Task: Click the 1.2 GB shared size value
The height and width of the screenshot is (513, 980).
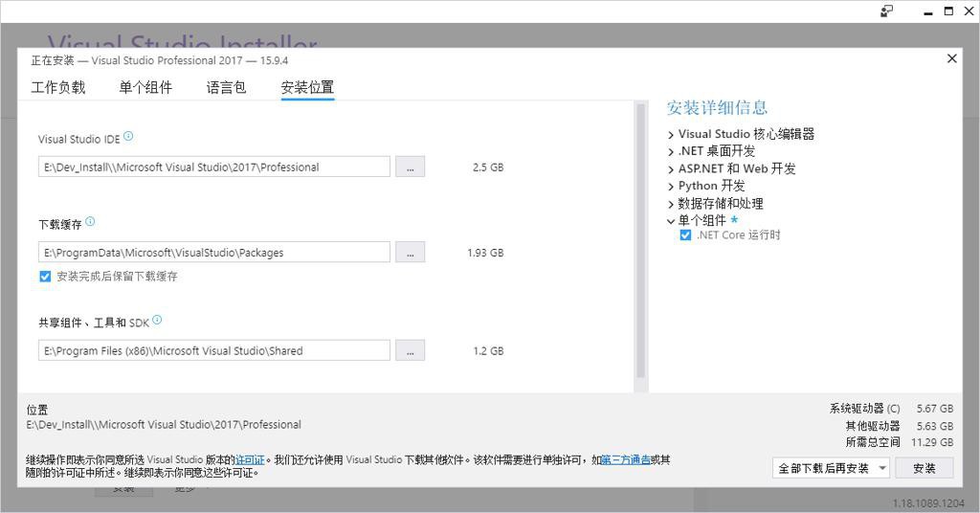Action: (x=488, y=351)
